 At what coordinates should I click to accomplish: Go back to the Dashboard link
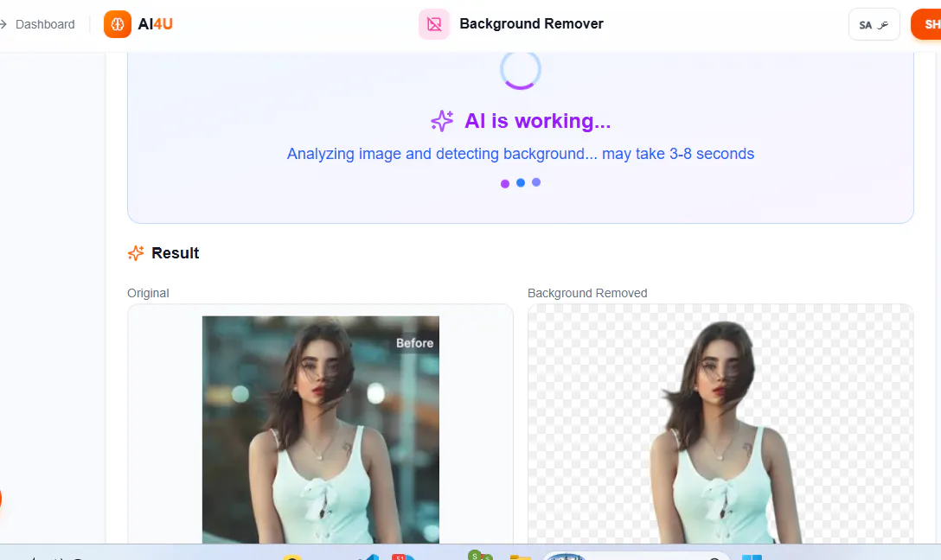click(x=45, y=24)
